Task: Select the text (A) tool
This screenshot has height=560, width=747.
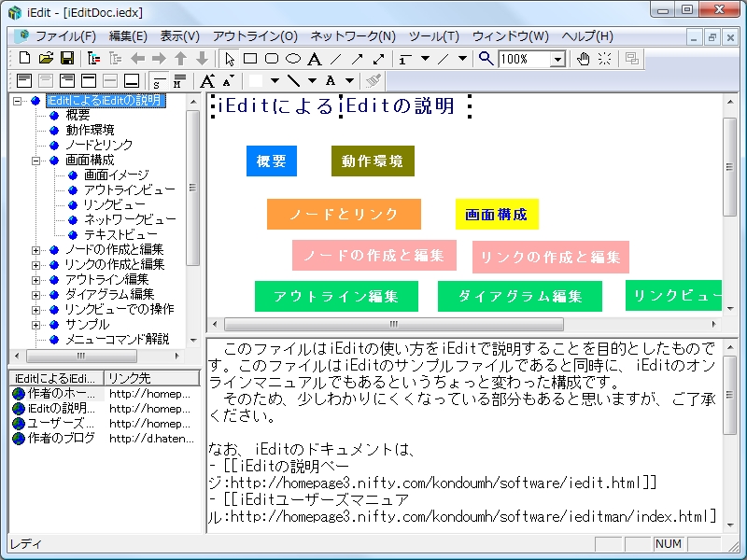Action: [314, 58]
